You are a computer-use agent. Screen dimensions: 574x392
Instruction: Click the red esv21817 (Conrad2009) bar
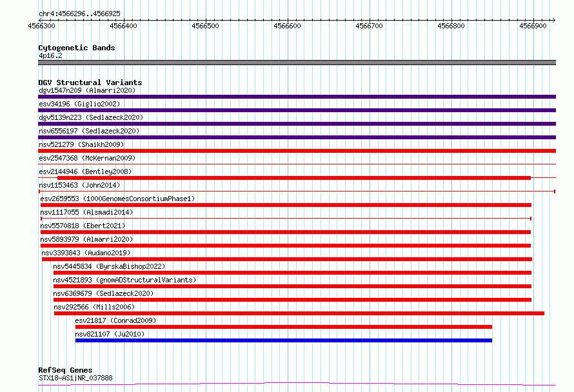(284, 327)
